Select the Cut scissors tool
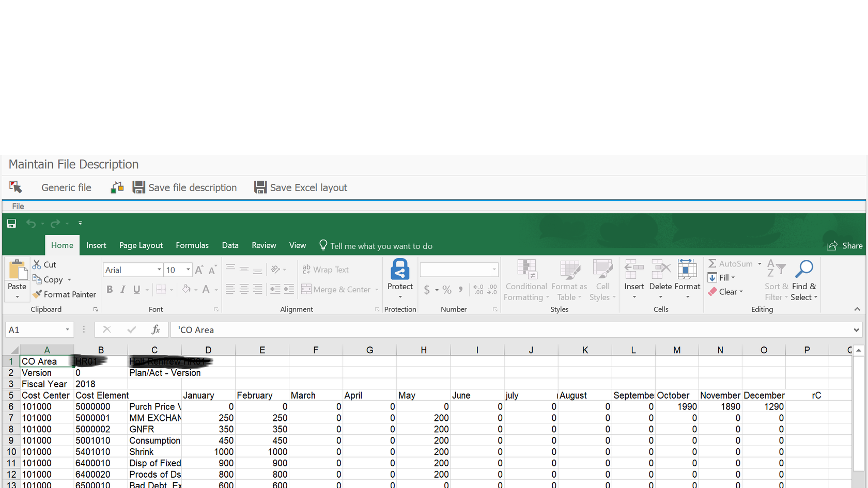 [37, 264]
